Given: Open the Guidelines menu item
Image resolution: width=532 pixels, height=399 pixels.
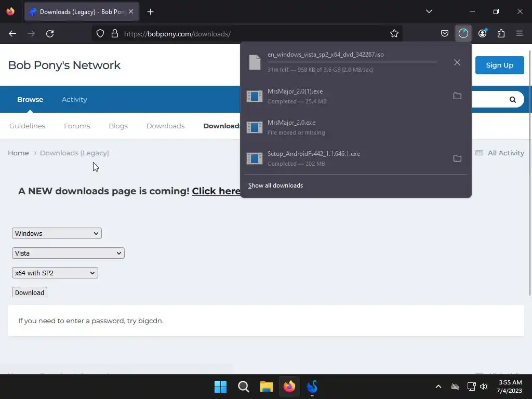Looking at the screenshot, I should (x=27, y=126).
